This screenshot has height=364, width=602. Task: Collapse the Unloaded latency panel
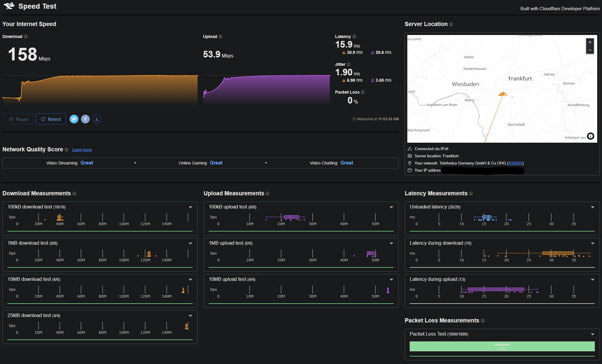point(592,207)
